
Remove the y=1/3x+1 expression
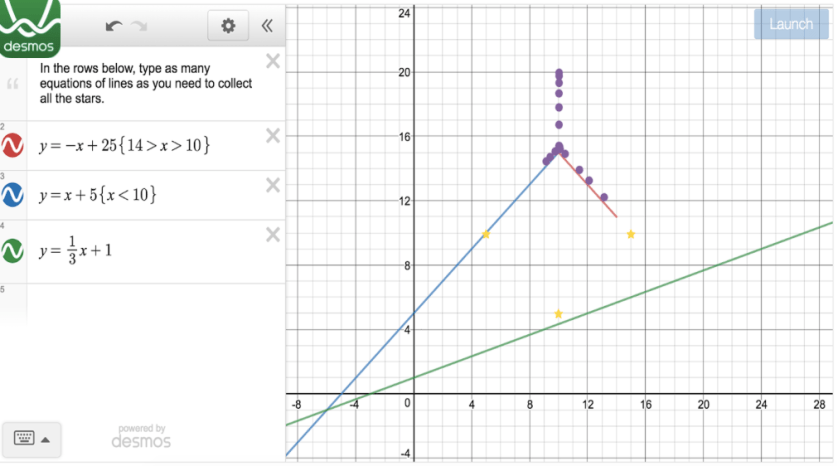(272, 234)
